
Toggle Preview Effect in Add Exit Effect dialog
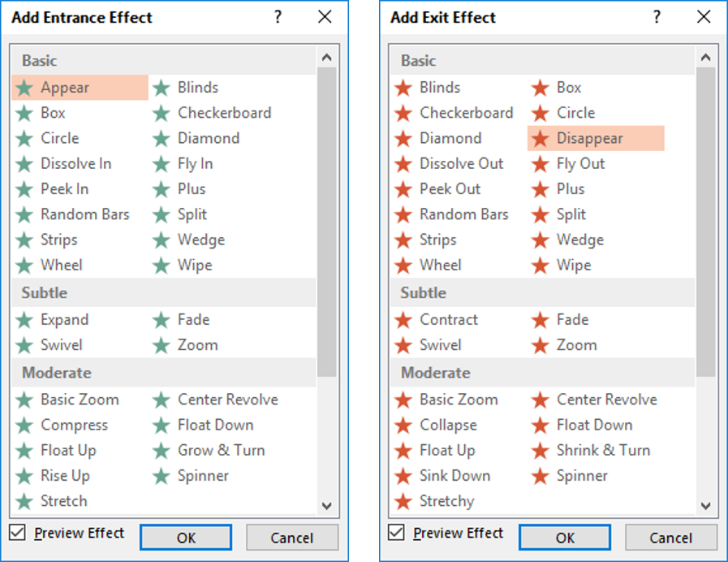pyautogui.click(x=397, y=533)
